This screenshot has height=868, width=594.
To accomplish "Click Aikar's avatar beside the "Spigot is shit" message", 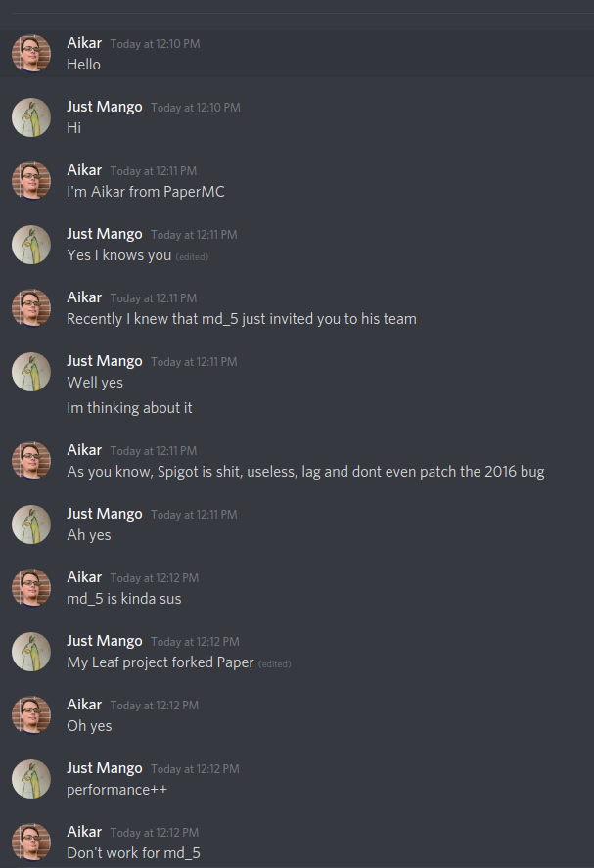I will [x=31, y=461].
